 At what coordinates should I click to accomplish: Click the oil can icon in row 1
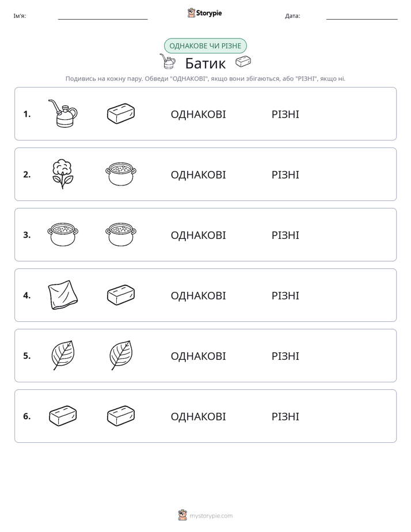(63, 113)
